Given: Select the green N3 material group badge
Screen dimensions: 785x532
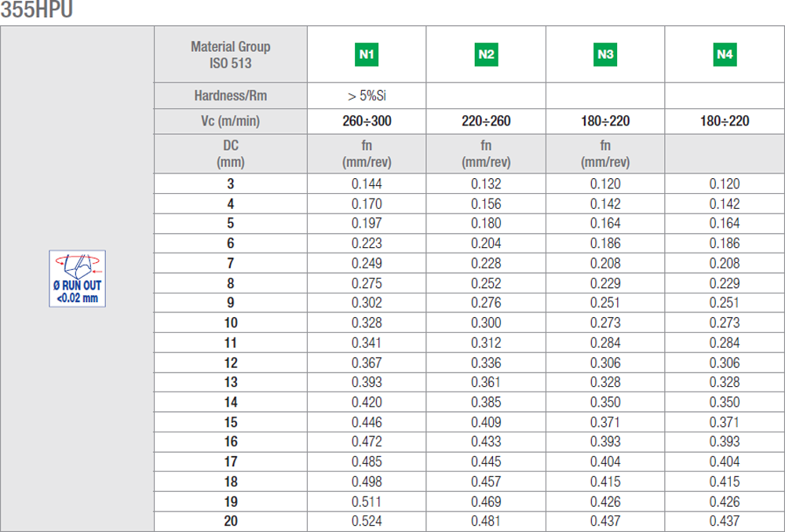Looking at the screenshot, I should [x=605, y=55].
